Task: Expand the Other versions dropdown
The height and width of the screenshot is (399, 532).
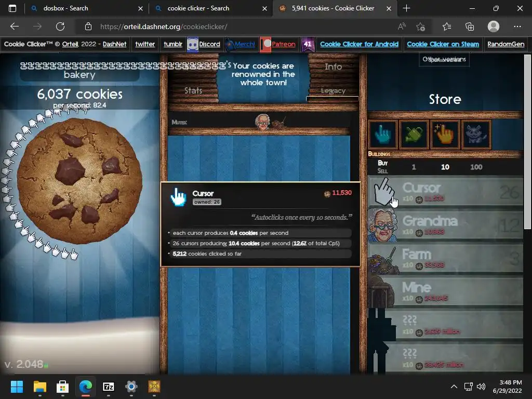Action: [x=444, y=59]
